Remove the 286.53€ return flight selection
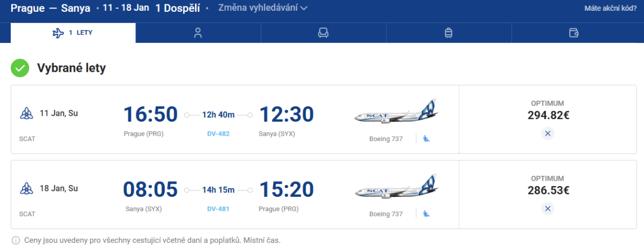 coord(547,209)
